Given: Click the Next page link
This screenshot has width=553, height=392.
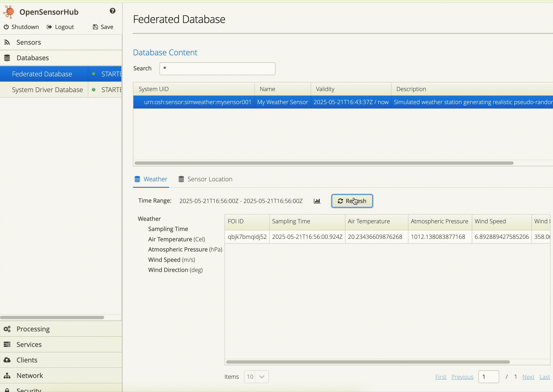Looking at the screenshot, I should [x=528, y=377].
